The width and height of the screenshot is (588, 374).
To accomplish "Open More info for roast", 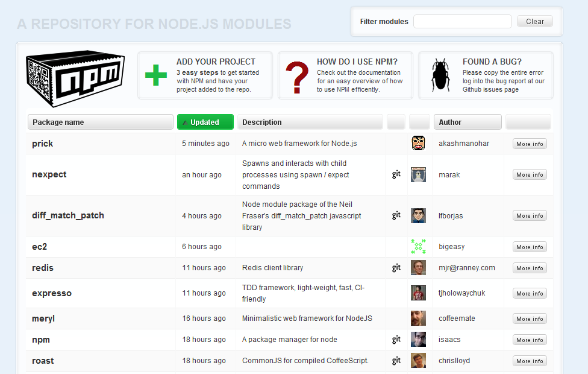I will tap(530, 361).
